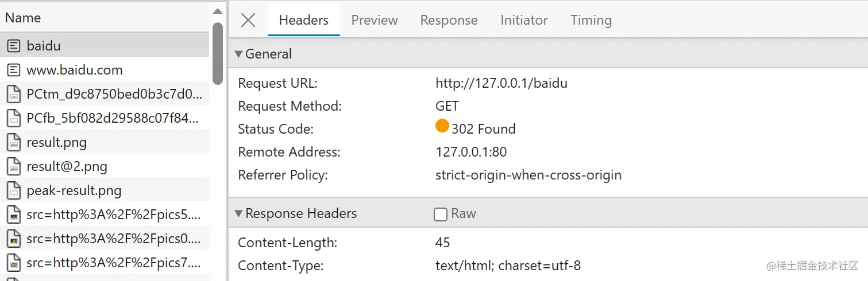Image resolution: width=868 pixels, height=281 pixels.
Task: Open the Response tab
Action: 449,20
